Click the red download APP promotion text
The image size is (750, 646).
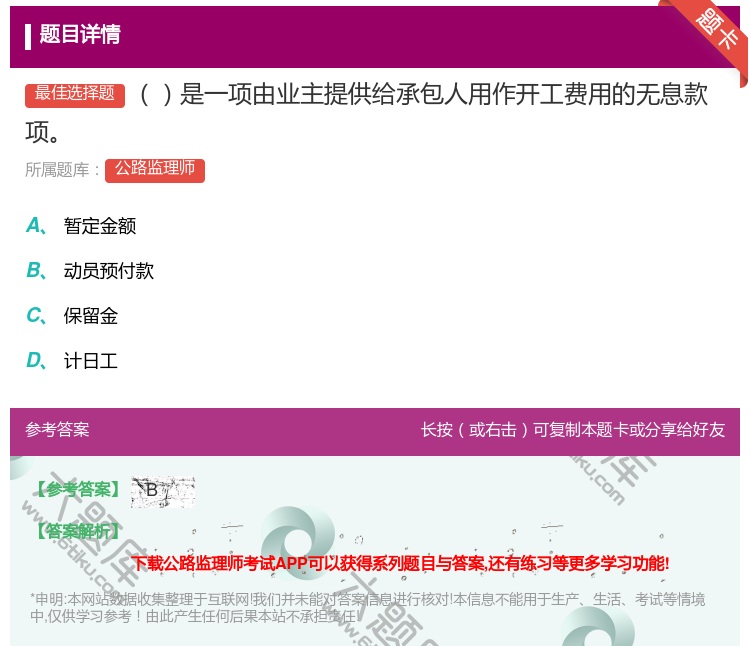coord(400,563)
